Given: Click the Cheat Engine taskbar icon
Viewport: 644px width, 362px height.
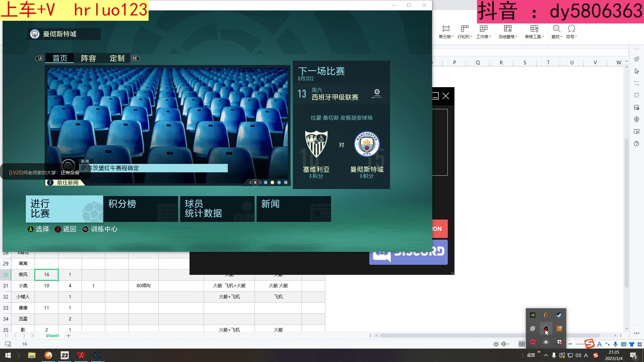Looking at the screenshot, I should [98, 355].
